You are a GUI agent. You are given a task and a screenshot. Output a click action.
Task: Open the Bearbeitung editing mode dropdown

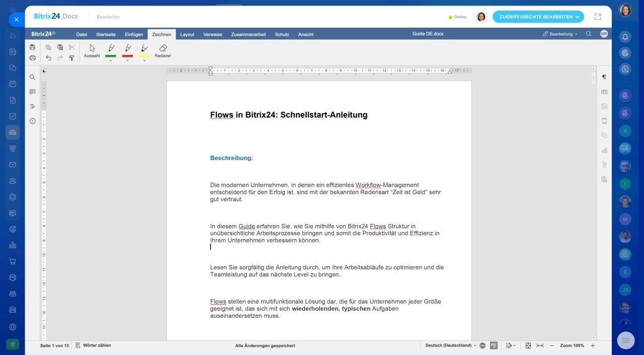pyautogui.click(x=560, y=34)
